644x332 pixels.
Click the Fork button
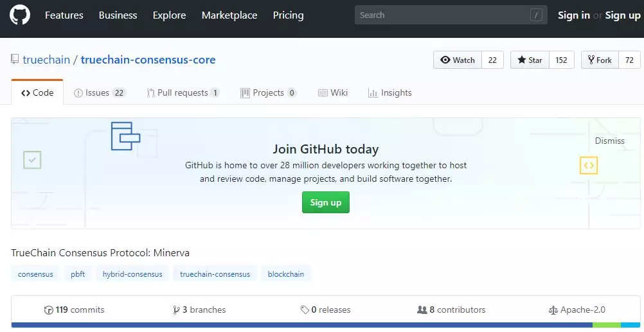[x=600, y=60]
